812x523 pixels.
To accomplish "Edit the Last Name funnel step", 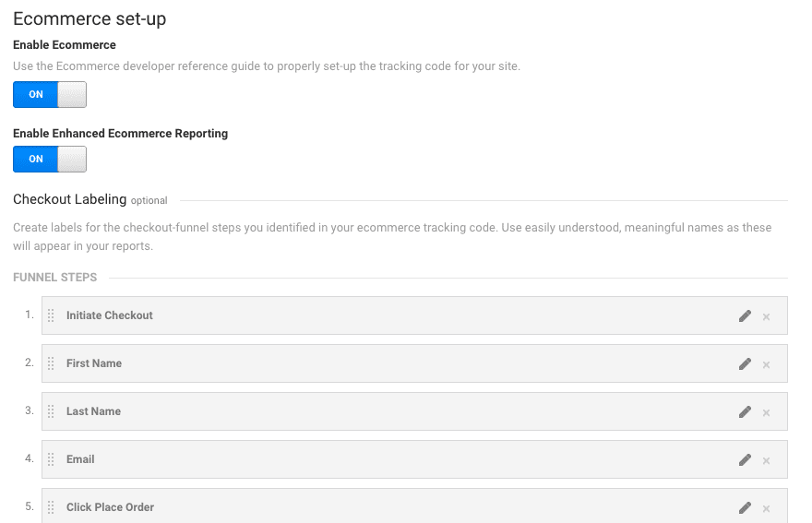I will tap(745, 411).
